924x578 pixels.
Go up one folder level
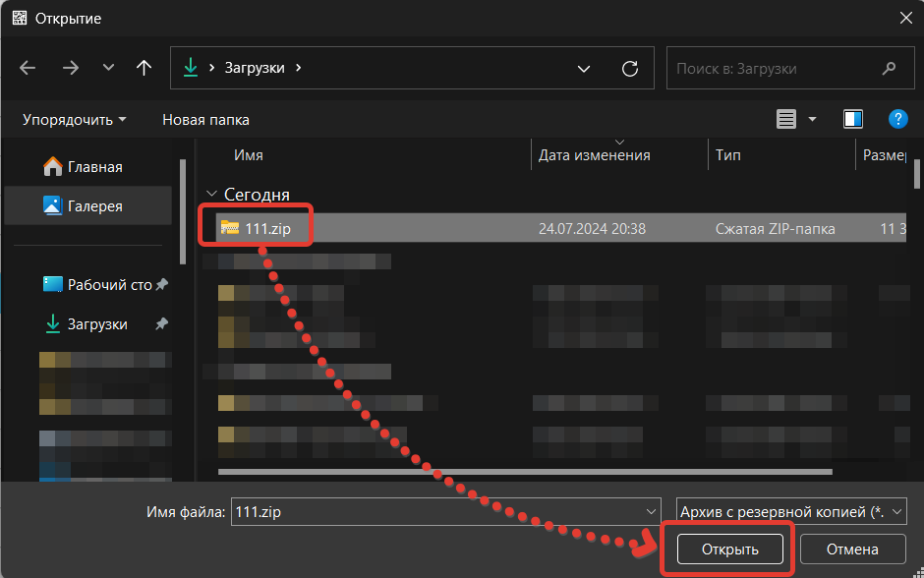tap(144, 69)
